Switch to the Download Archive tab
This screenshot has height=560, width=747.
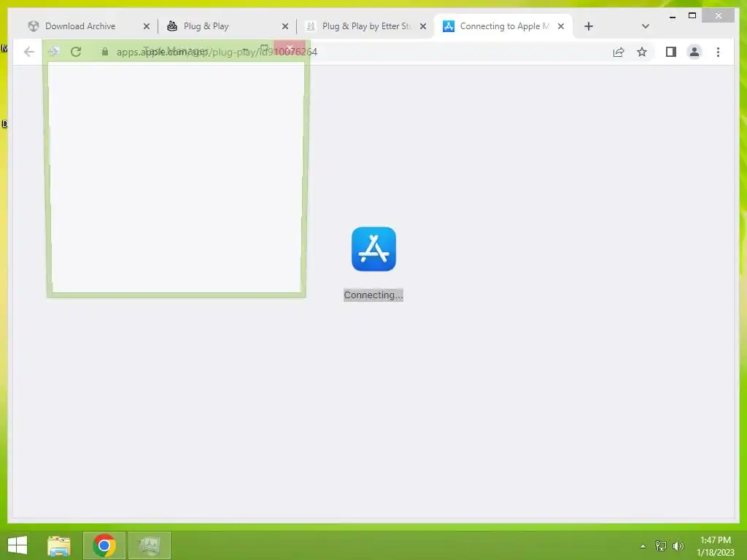tap(80, 26)
